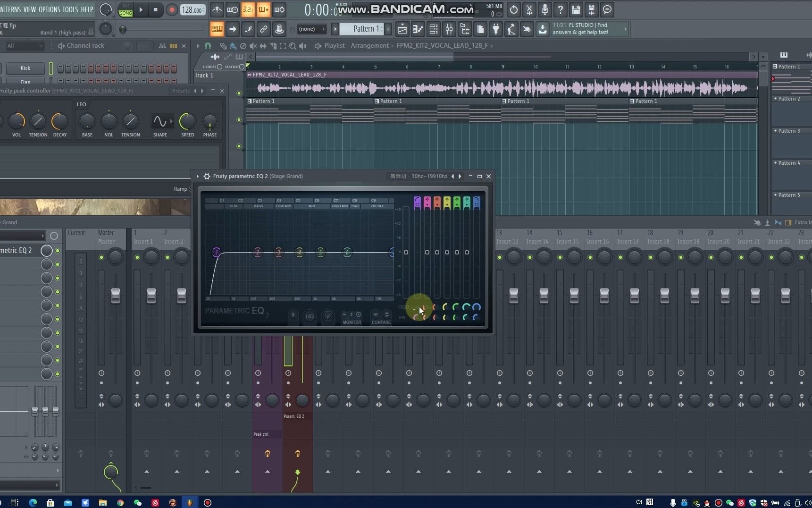Enable the 3-2-1 countdown before recording
This screenshot has width=812, height=508.
click(x=248, y=9)
